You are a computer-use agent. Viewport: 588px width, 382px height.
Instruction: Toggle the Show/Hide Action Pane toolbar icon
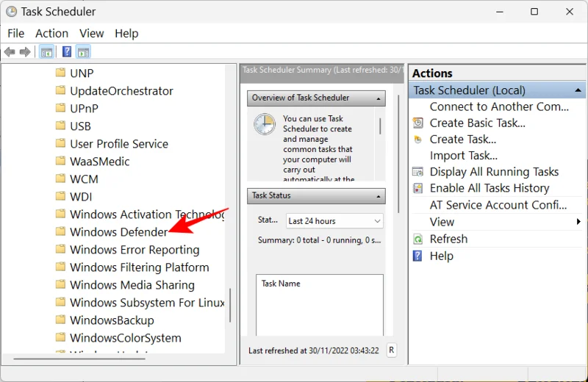(x=83, y=52)
